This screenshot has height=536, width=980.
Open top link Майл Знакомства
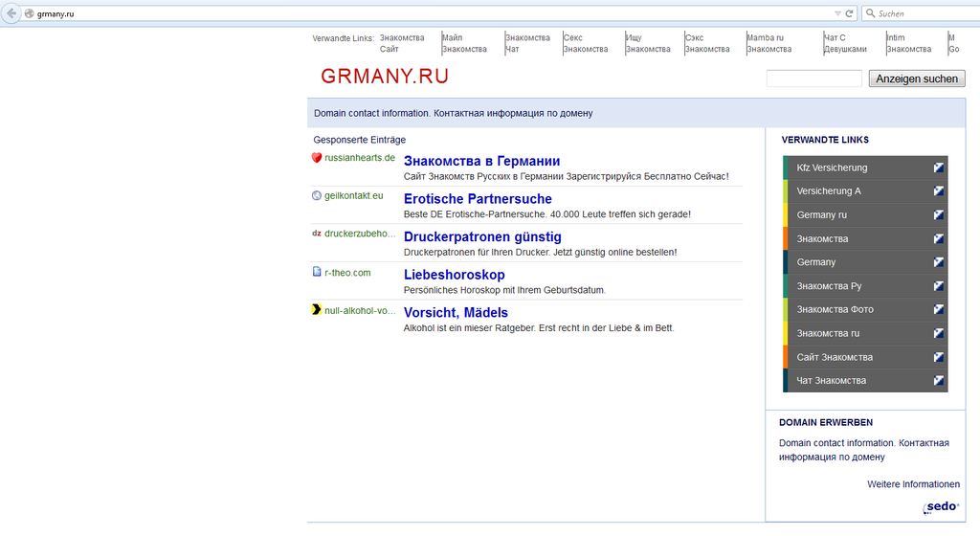(x=464, y=43)
